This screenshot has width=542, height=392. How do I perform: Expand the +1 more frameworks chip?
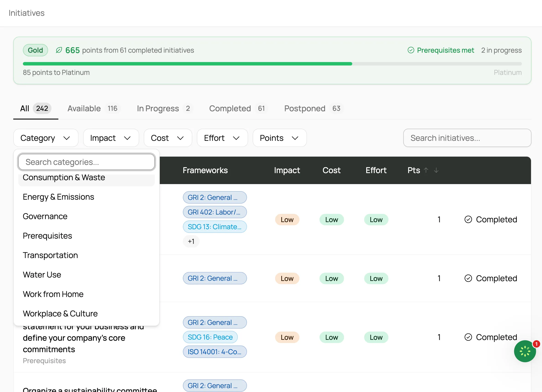pos(191,241)
